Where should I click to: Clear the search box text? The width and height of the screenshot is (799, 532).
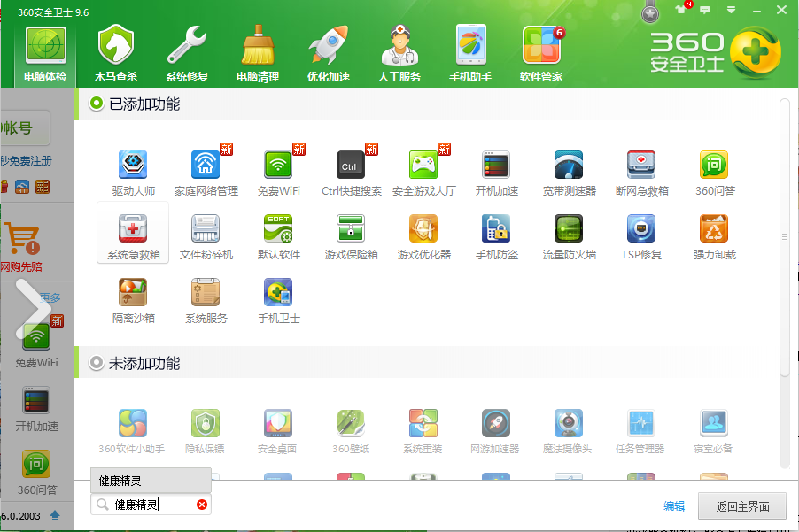point(202,505)
